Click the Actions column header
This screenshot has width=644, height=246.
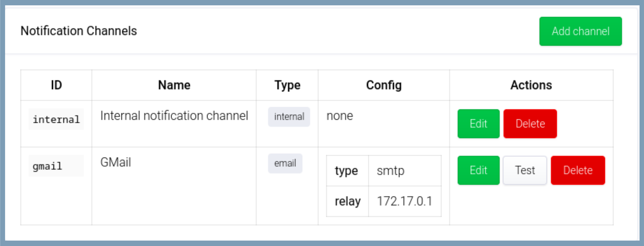(x=531, y=85)
